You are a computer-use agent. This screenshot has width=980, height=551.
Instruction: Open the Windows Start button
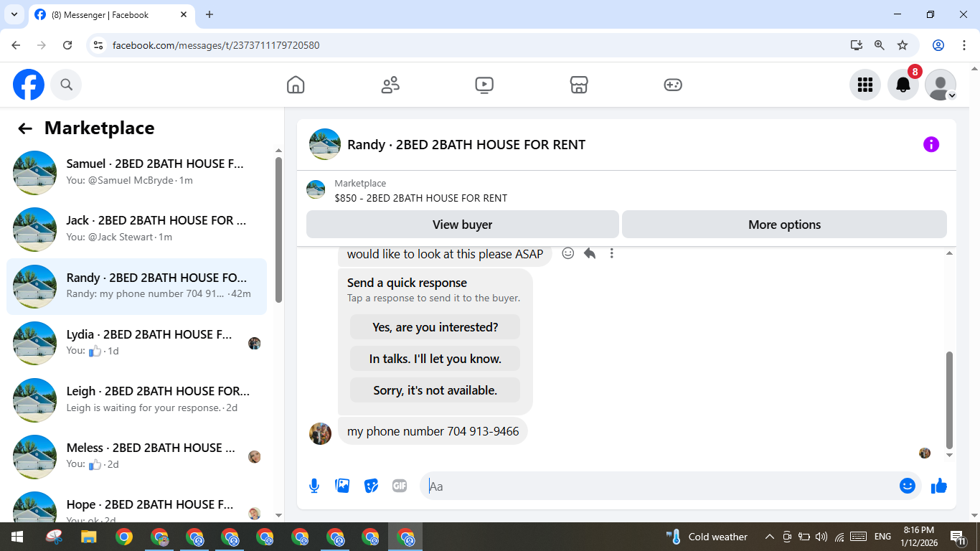coord(17,537)
